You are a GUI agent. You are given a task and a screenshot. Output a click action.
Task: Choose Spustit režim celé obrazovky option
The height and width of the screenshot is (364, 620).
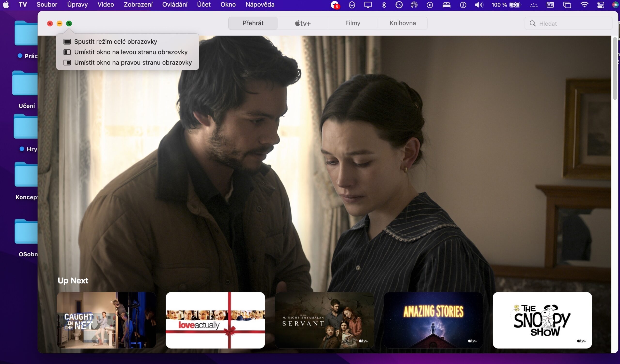pyautogui.click(x=116, y=42)
